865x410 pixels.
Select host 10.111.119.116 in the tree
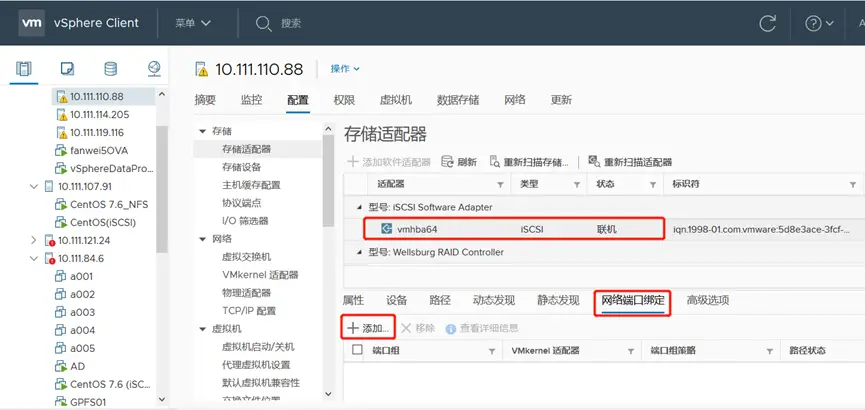[x=97, y=132]
